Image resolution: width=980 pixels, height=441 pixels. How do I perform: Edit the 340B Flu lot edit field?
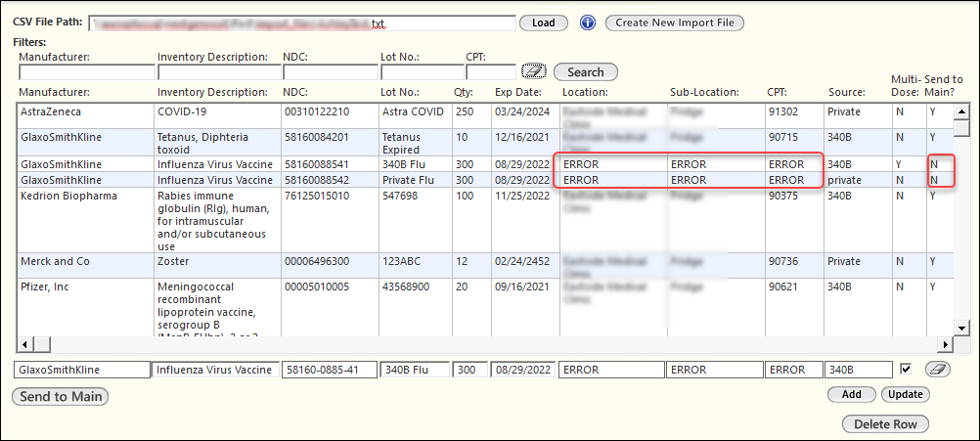pyautogui.click(x=415, y=370)
